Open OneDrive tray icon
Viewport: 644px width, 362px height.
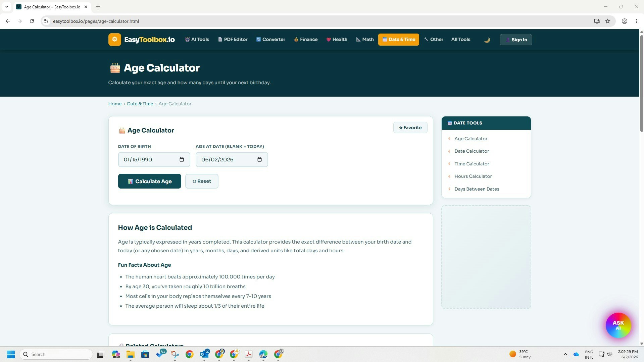click(x=576, y=354)
